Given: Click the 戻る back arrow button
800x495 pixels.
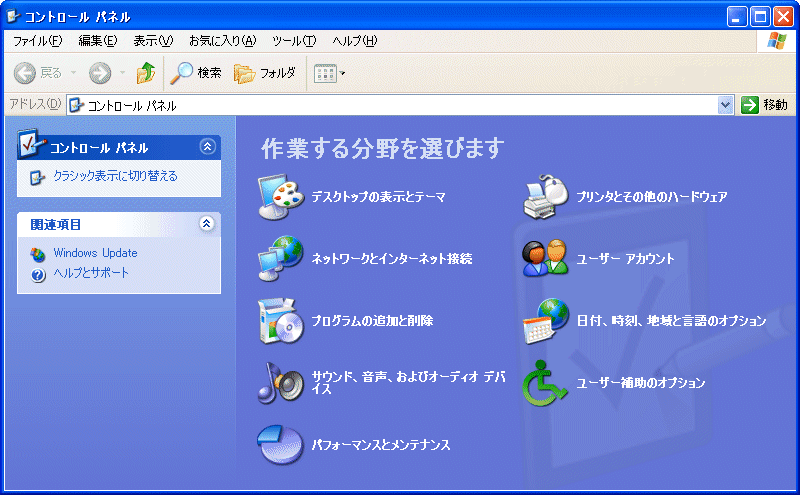Looking at the screenshot, I should (37, 73).
